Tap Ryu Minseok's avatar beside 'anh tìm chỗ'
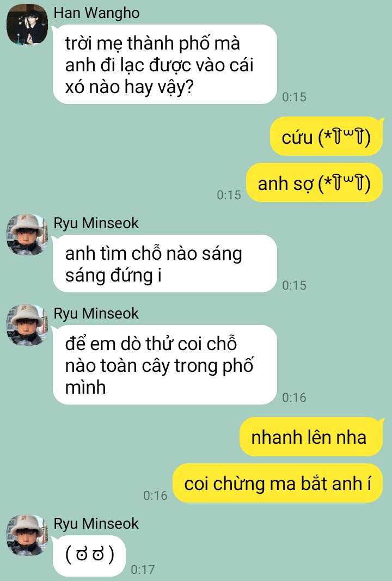This screenshot has width=392, height=581. coord(27,235)
